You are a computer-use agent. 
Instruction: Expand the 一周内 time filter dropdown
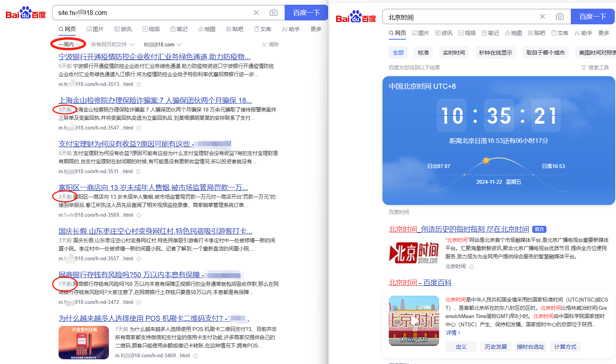click(x=70, y=44)
